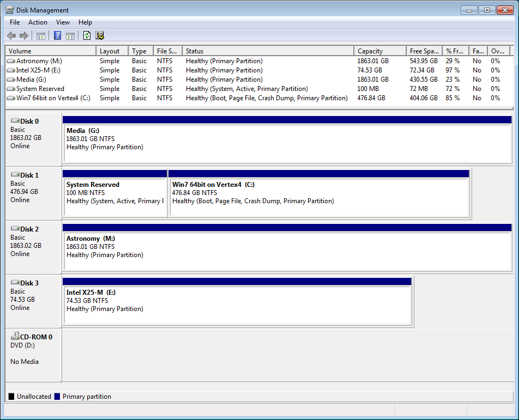The width and height of the screenshot is (519, 420).
Task: Select the Disk 3 label panel
Action: (x=33, y=301)
